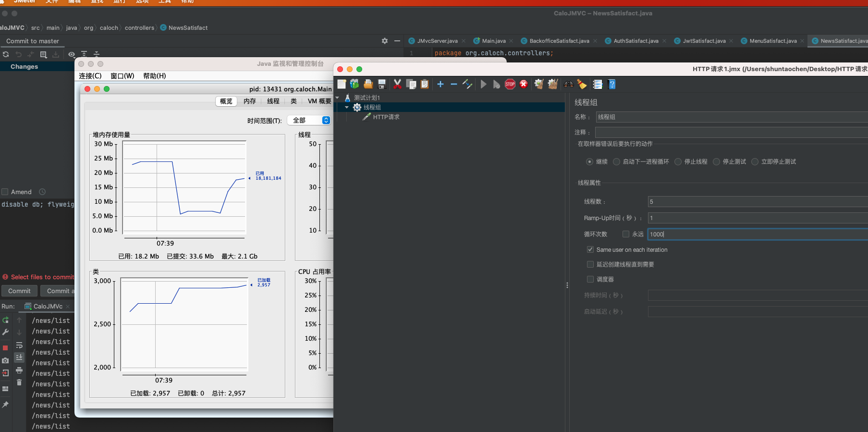Image resolution: width=868 pixels, height=432 pixels.
Task: Switch to Main.java editor tab
Action: click(x=493, y=41)
